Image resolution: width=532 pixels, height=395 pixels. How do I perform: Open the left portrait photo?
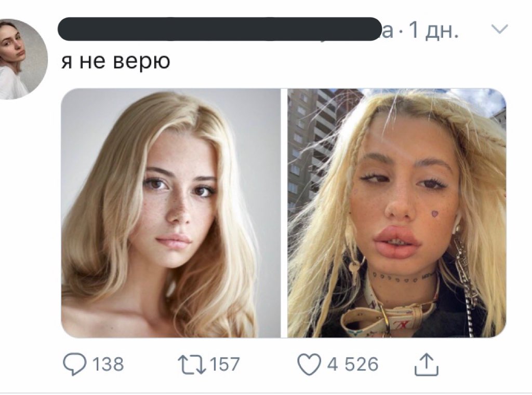(x=170, y=213)
